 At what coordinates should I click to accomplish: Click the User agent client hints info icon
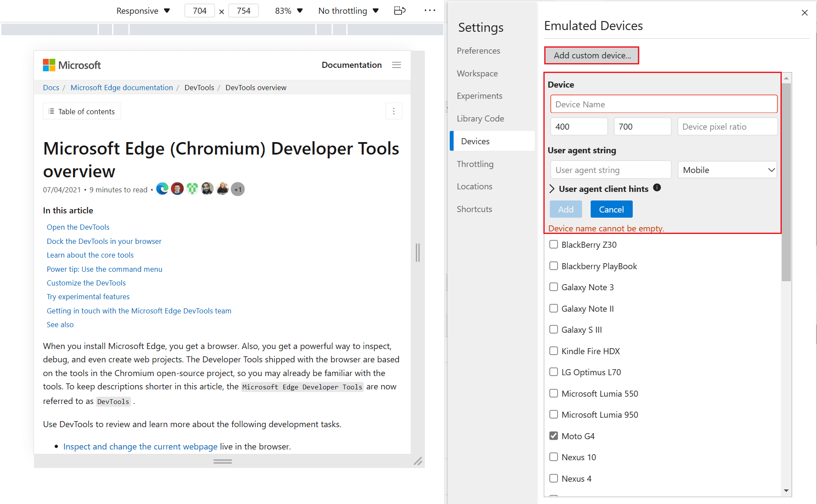657,188
